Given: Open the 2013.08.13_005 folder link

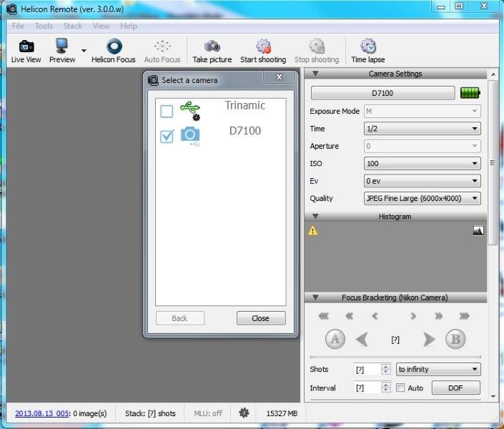Looking at the screenshot, I should pos(41,413).
